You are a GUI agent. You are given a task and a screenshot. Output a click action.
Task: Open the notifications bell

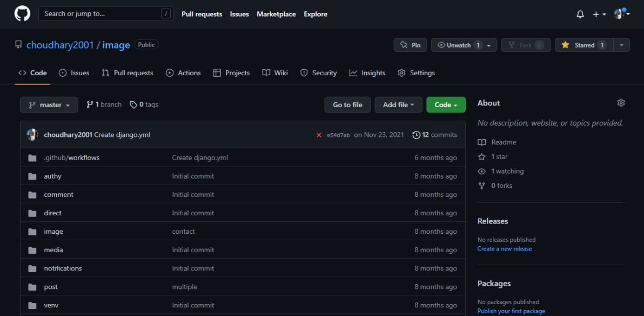pyautogui.click(x=580, y=15)
